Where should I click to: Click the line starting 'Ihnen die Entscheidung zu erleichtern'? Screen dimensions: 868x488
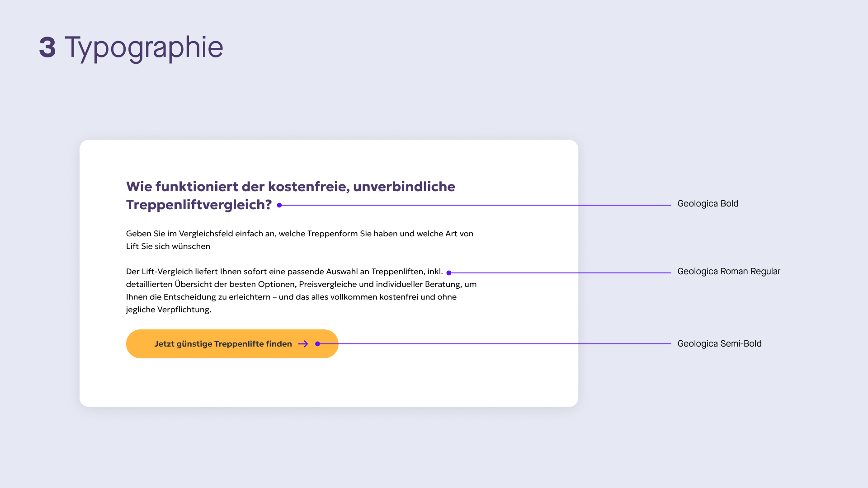[291, 297]
